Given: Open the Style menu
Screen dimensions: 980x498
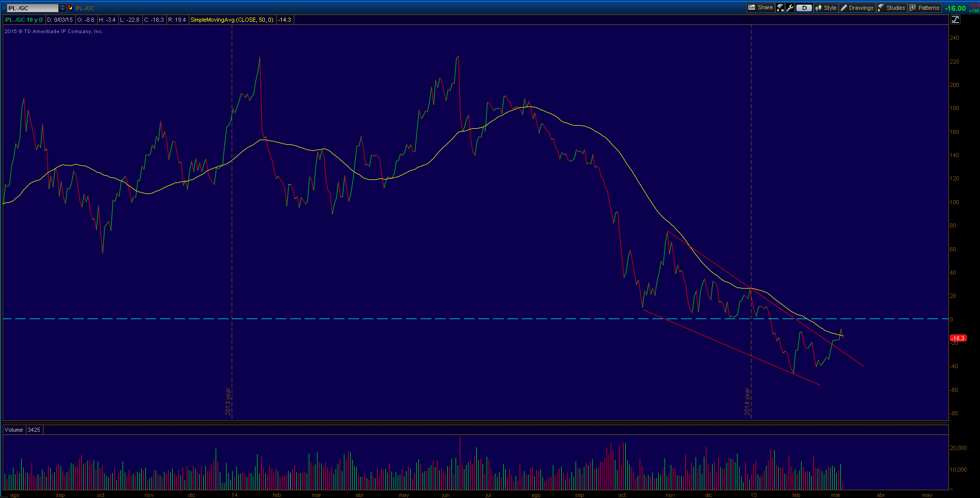Looking at the screenshot, I should pyautogui.click(x=826, y=8).
